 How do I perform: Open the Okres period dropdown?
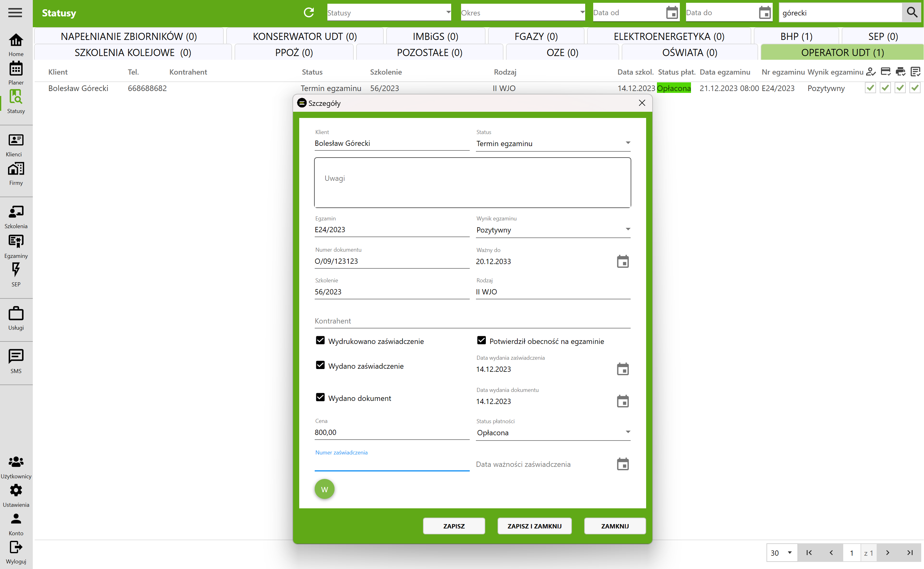pos(523,12)
